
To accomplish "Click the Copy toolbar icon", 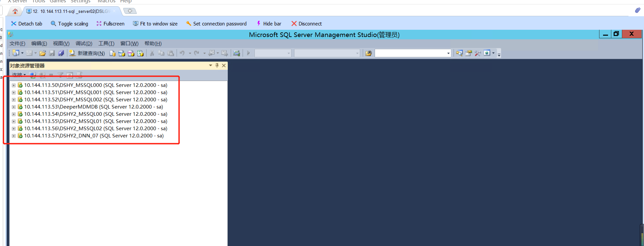I will pyautogui.click(x=161, y=53).
